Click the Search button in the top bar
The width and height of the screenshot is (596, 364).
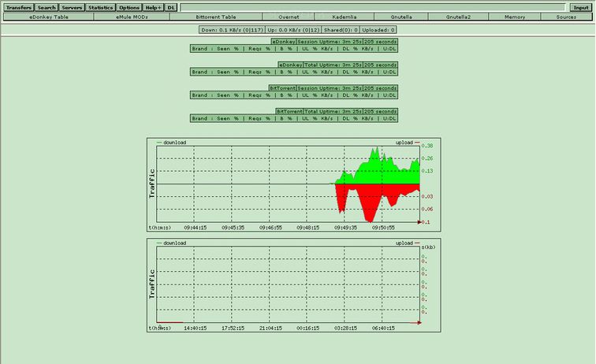pos(47,7)
